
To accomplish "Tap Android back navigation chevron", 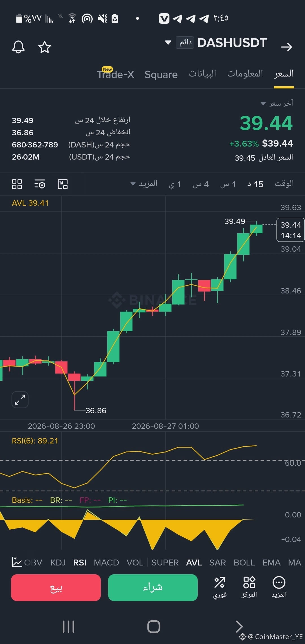I will pyautogui.click(x=239, y=626).
